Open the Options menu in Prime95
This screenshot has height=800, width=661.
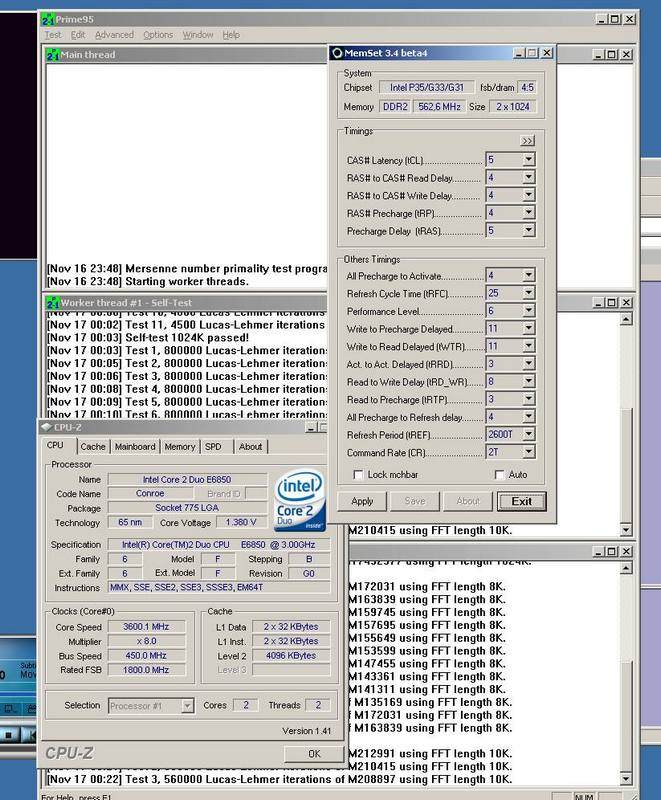pyautogui.click(x=158, y=35)
